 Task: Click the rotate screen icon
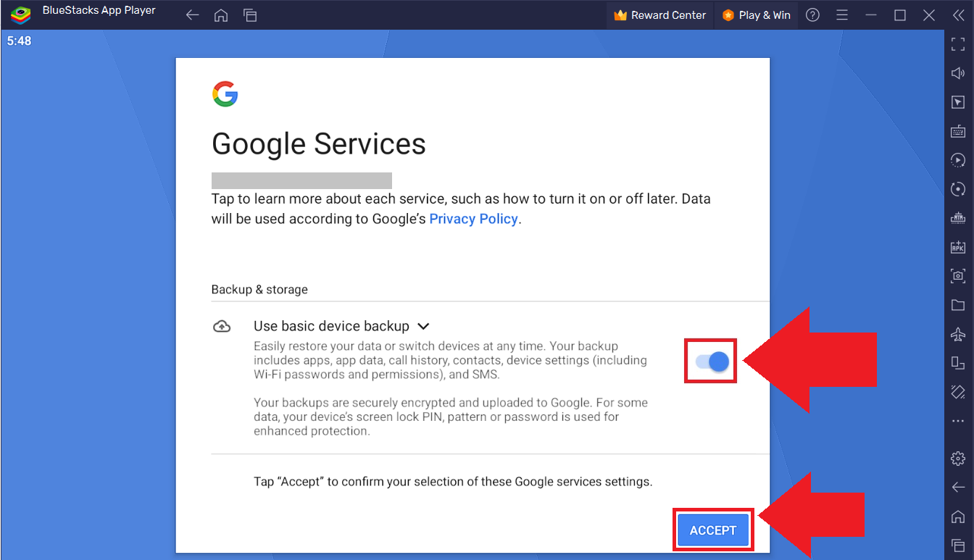tap(958, 363)
